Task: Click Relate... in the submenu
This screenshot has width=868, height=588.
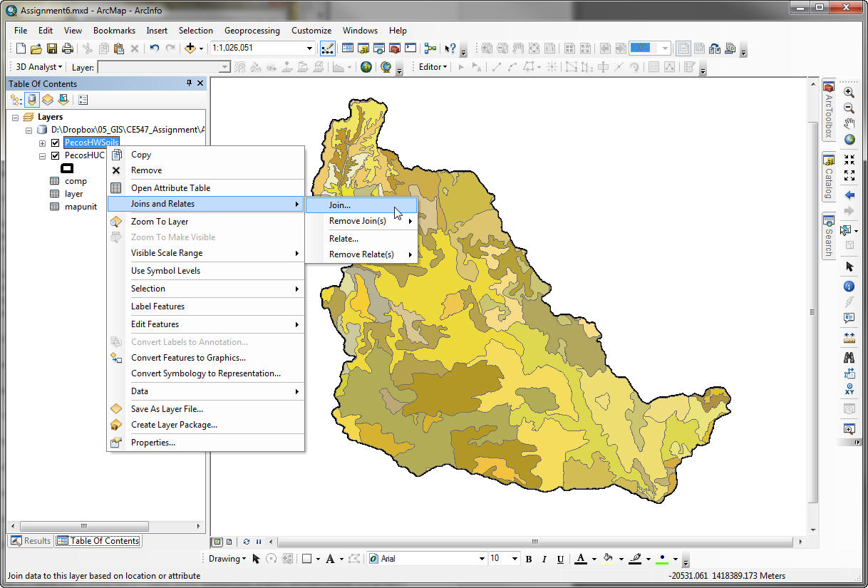Action: (361, 239)
